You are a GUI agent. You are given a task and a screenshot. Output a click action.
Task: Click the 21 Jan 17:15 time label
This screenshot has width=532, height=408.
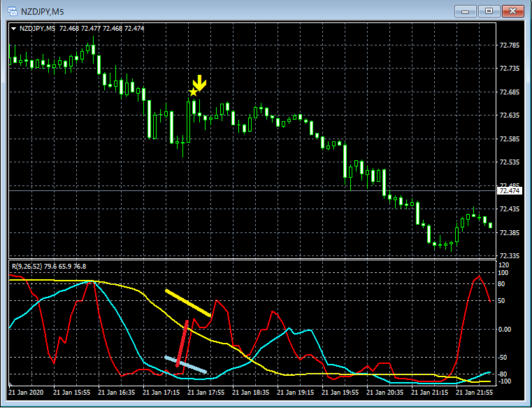click(x=161, y=393)
